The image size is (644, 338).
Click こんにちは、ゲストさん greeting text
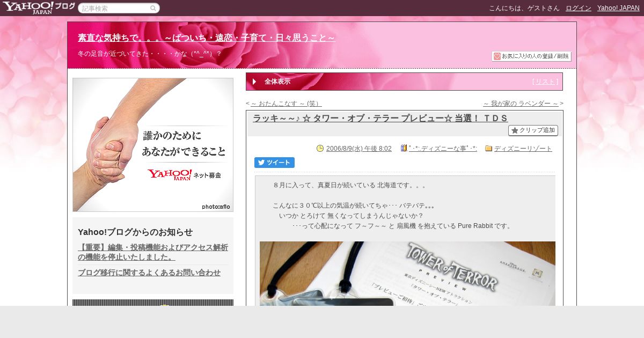point(524,8)
